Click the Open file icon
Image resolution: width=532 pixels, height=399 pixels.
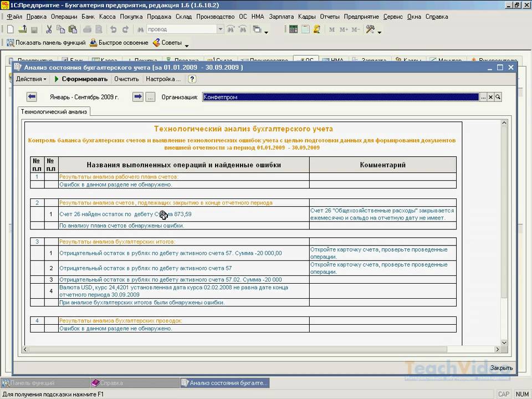point(22,29)
